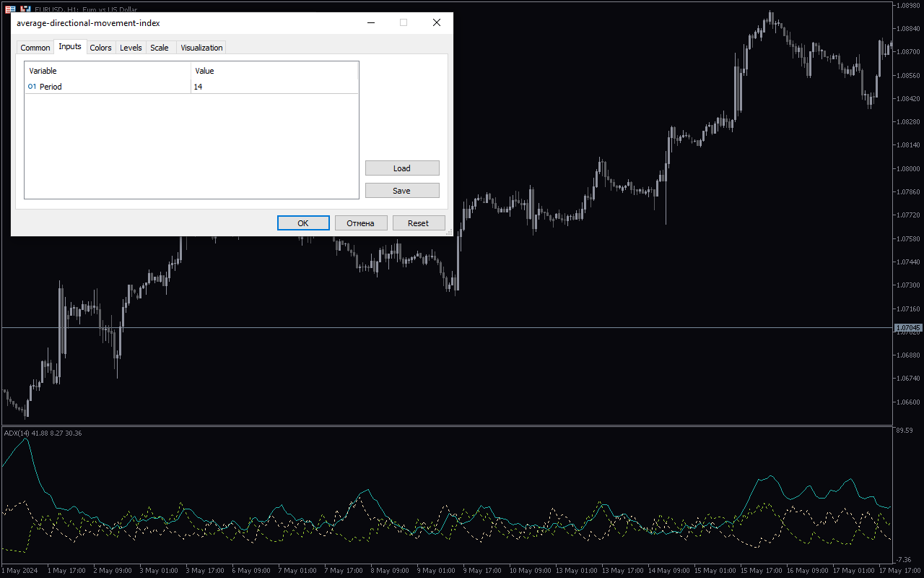Click the 17 May 17:00 time label
Image resolution: width=924 pixels, height=578 pixels.
tap(900, 571)
